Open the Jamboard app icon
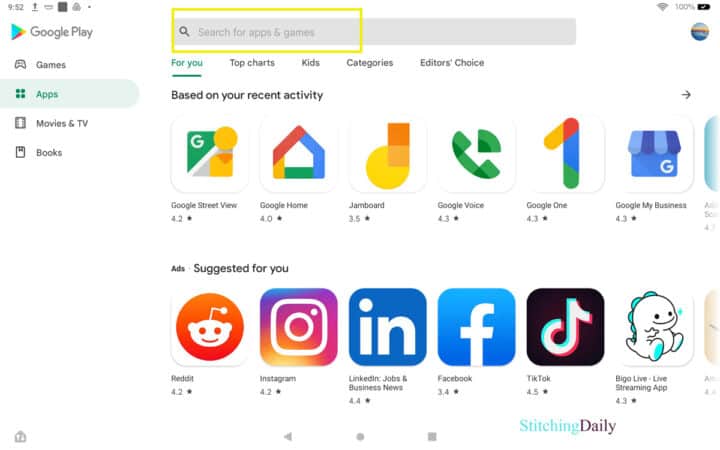 [388, 154]
